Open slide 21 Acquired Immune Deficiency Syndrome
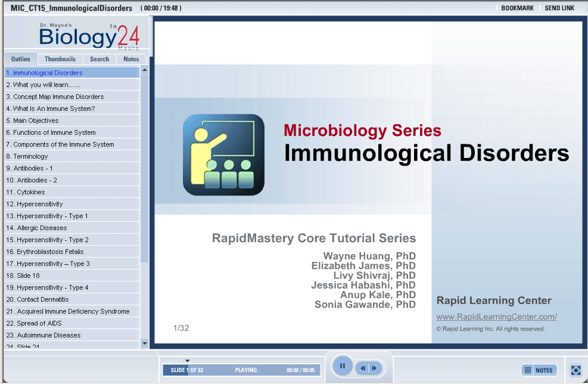This screenshot has height=384, width=588. (x=67, y=311)
